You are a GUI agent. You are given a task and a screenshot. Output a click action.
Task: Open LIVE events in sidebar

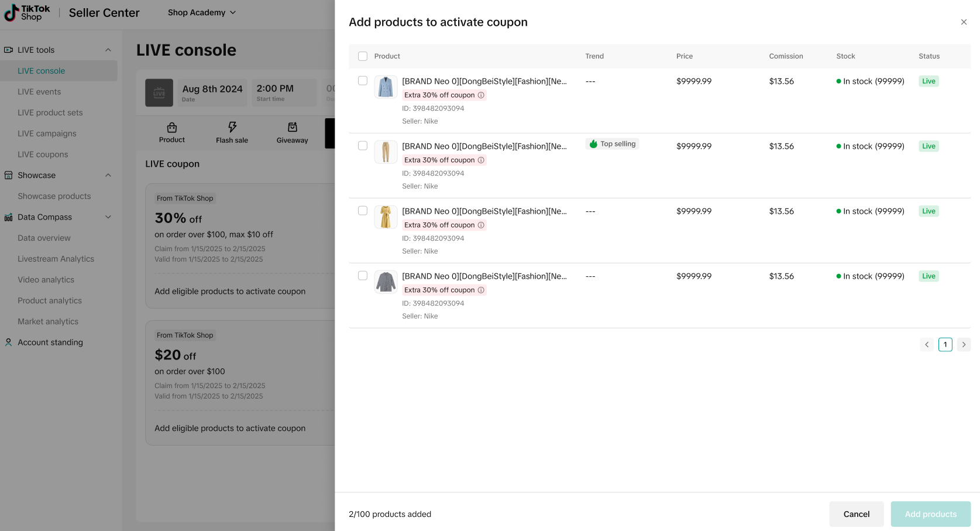tap(39, 92)
